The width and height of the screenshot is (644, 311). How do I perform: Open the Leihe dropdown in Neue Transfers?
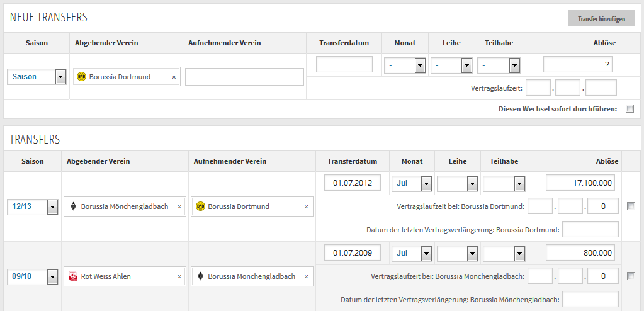(x=451, y=65)
